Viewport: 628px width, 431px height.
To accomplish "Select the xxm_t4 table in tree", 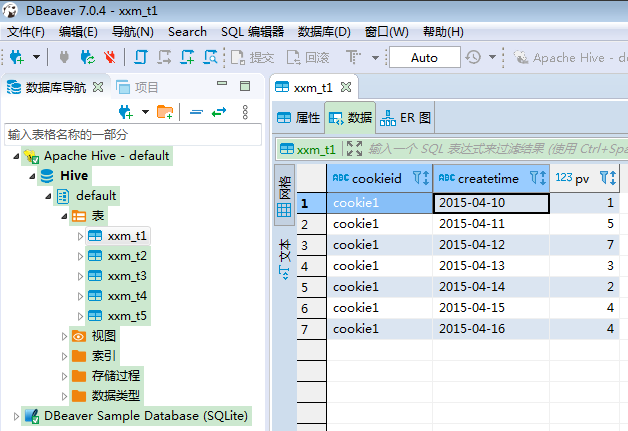I will coord(118,296).
